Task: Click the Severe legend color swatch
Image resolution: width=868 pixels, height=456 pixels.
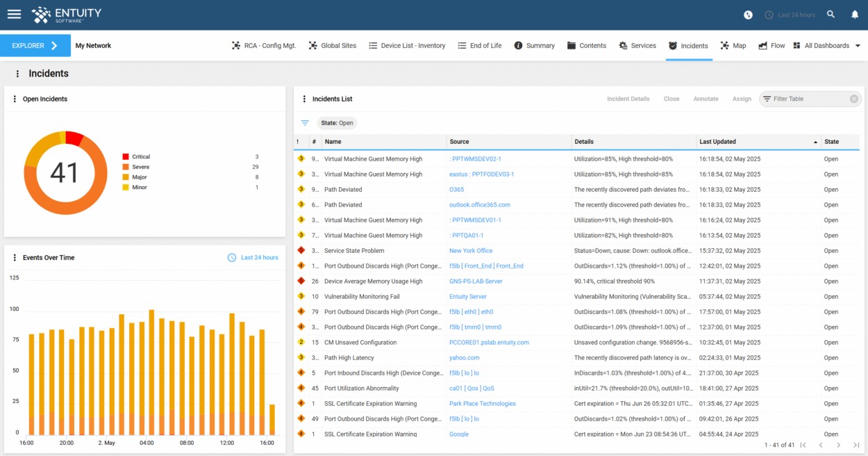Action: [x=126, y=167]
